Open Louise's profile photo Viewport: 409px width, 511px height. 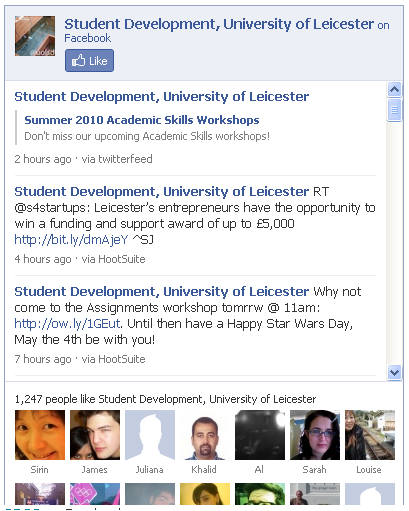coord(370,435)
